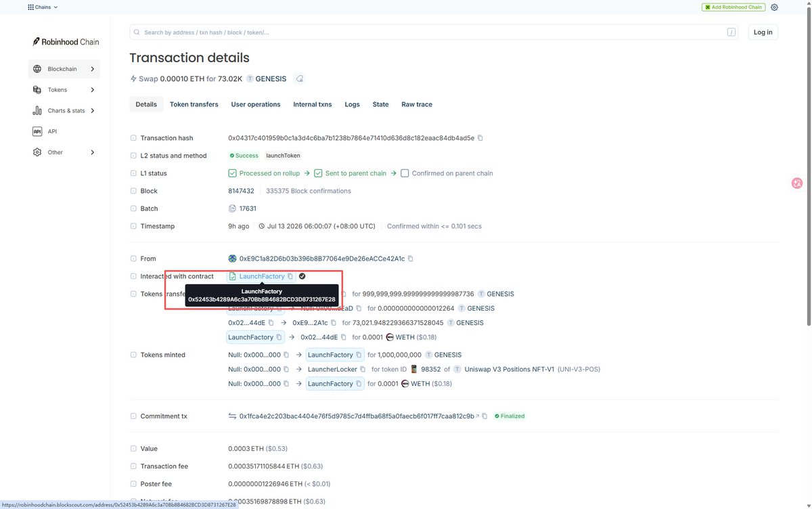Open batch 17631 link
This screenshot has height=509, width=812.
point(248,208)
